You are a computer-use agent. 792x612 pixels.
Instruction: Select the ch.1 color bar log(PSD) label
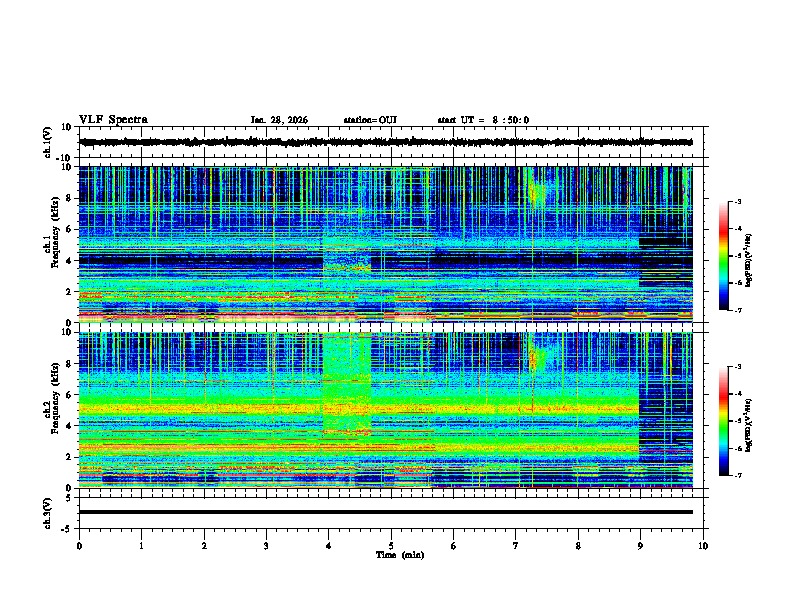pyautogui.click(x=749, y=261)
